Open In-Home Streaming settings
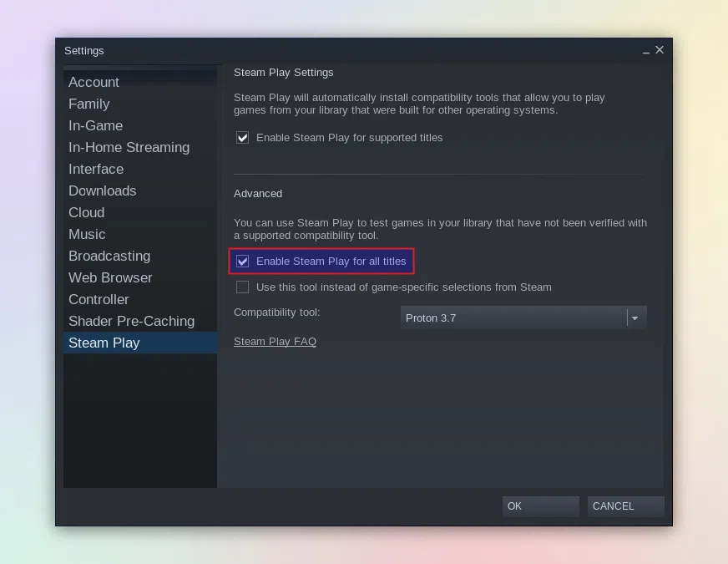Viewport: 728px width, 564px height. 140,147
